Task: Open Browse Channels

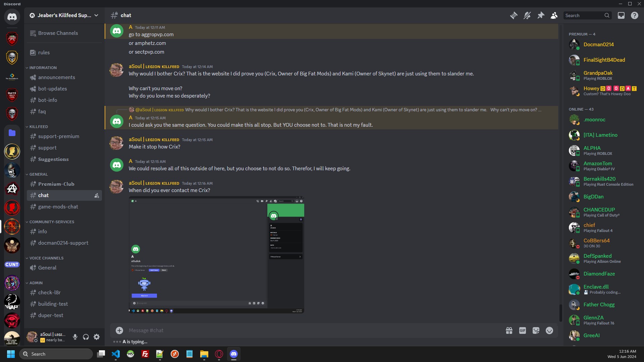Action: (64, 33)
